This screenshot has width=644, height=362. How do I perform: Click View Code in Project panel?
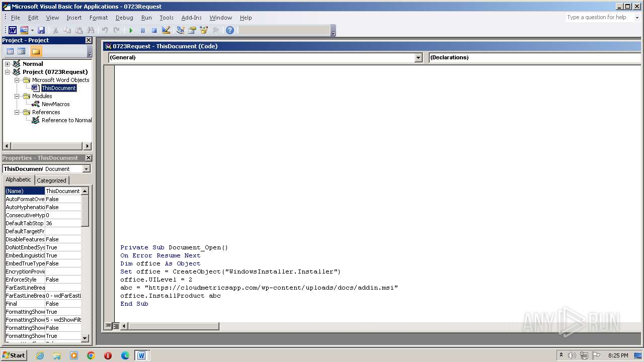(x=10, y=51)
